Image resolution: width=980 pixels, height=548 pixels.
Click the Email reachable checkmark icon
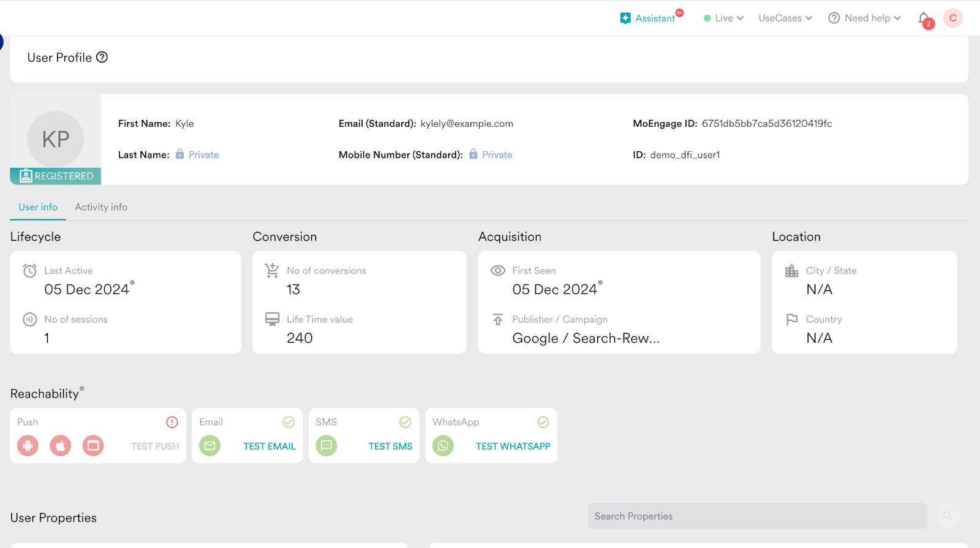pos(288,422)
